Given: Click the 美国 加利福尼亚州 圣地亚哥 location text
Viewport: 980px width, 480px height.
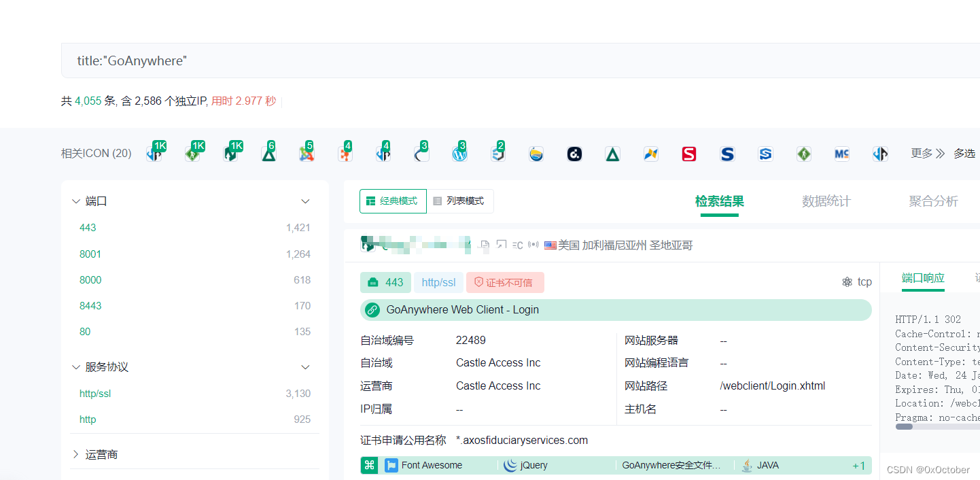Looking at the screenshot, I should tap(625, 245).
